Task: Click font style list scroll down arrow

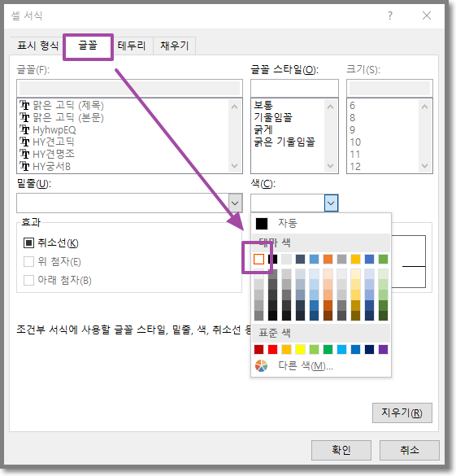Action: pyautogui.click(x=331, y=166)
